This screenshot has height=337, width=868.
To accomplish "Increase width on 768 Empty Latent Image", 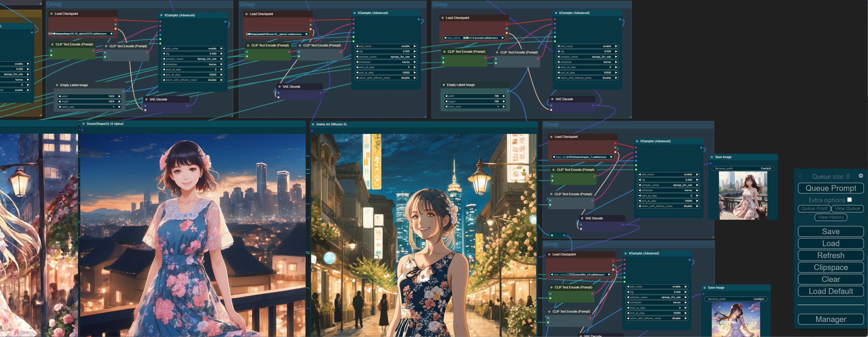I will [504, 96].
